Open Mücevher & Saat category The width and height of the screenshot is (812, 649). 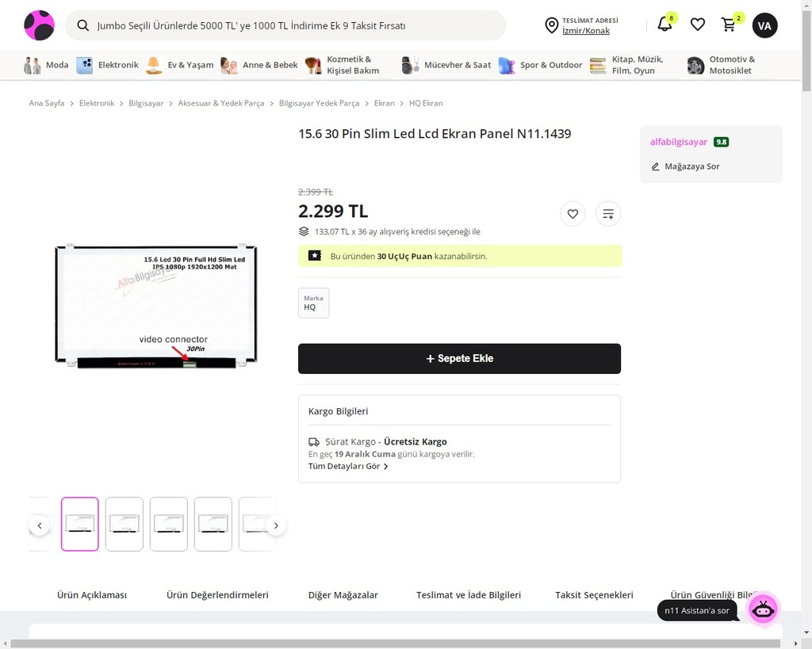pyautogui.click(x=446, y=65)
